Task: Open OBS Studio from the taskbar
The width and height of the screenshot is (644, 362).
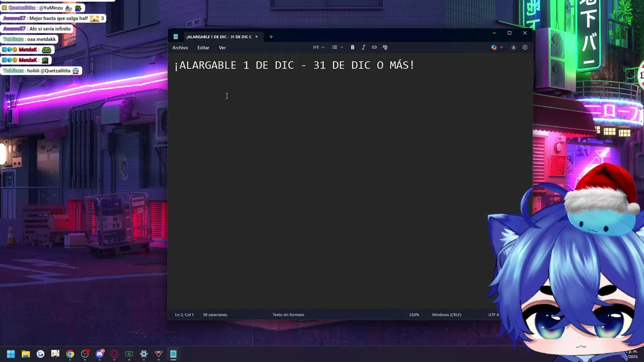Action: pyautogui.click(x=85, y=354)
